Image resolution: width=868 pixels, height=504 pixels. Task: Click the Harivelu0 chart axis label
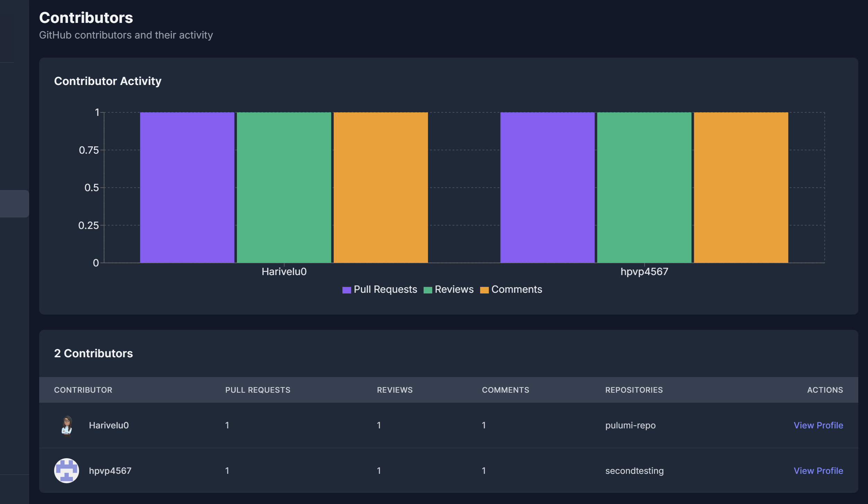pyautogui.click(x=284, y=272)
